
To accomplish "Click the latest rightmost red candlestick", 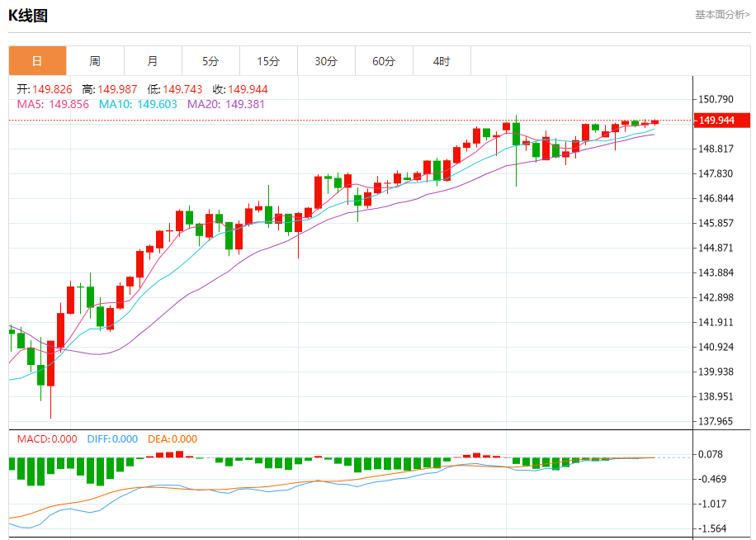I will [x=654, y=122].
